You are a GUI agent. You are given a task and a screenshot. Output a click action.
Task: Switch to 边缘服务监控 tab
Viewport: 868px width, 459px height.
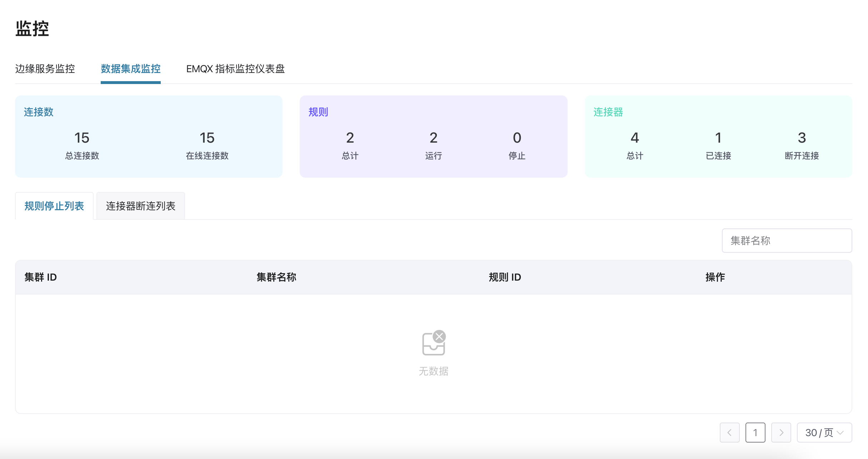tap(45, 69)
